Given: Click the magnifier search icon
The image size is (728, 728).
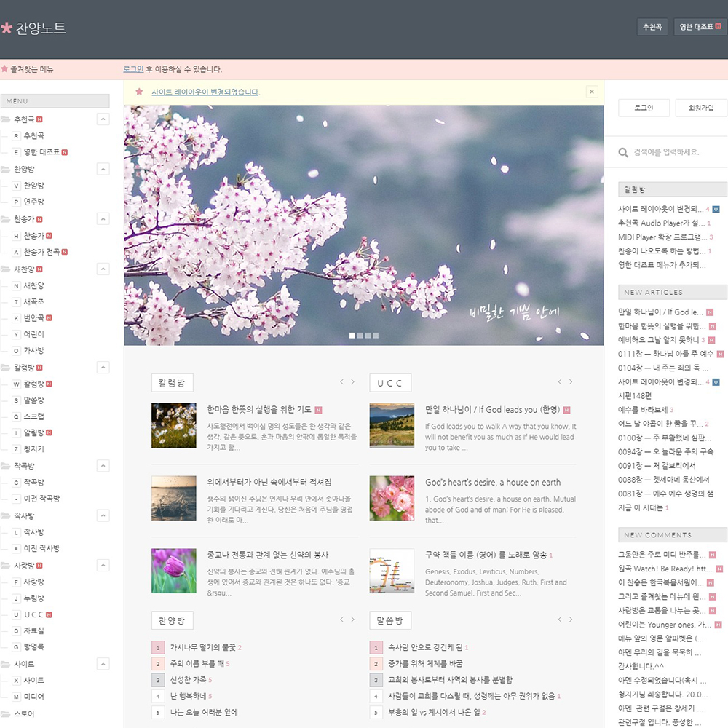Looking at the screenshot, I should coord(623,153).
